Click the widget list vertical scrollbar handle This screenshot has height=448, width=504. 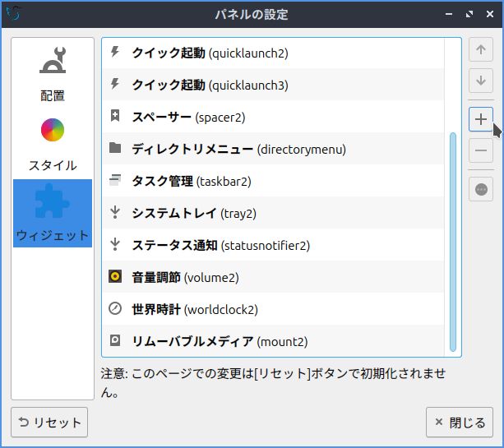click(453, 242)
